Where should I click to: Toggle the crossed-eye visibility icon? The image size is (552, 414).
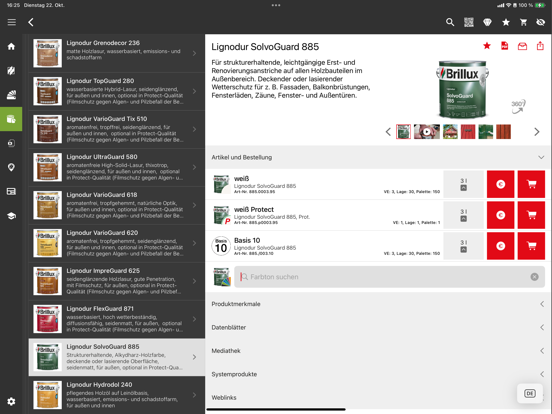point(540,22)
